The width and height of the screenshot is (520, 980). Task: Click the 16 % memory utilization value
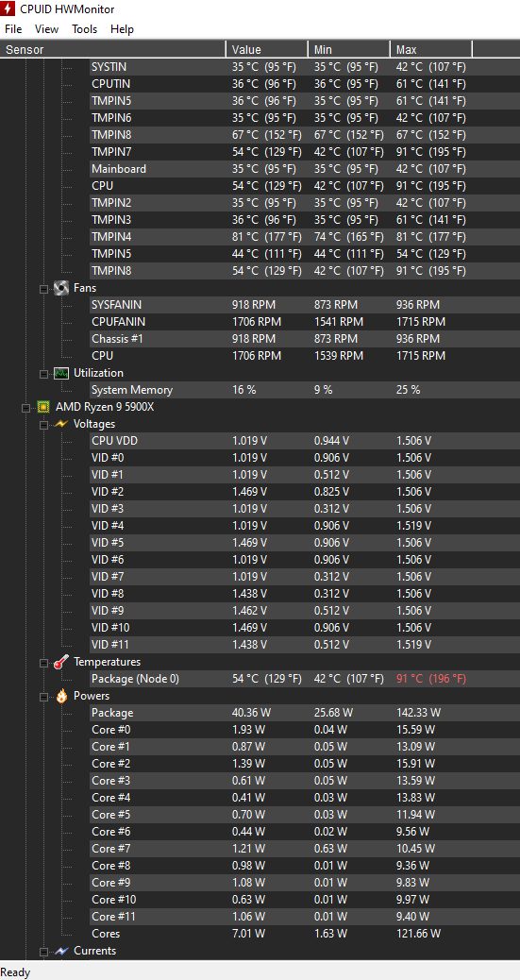pos(243,390)
